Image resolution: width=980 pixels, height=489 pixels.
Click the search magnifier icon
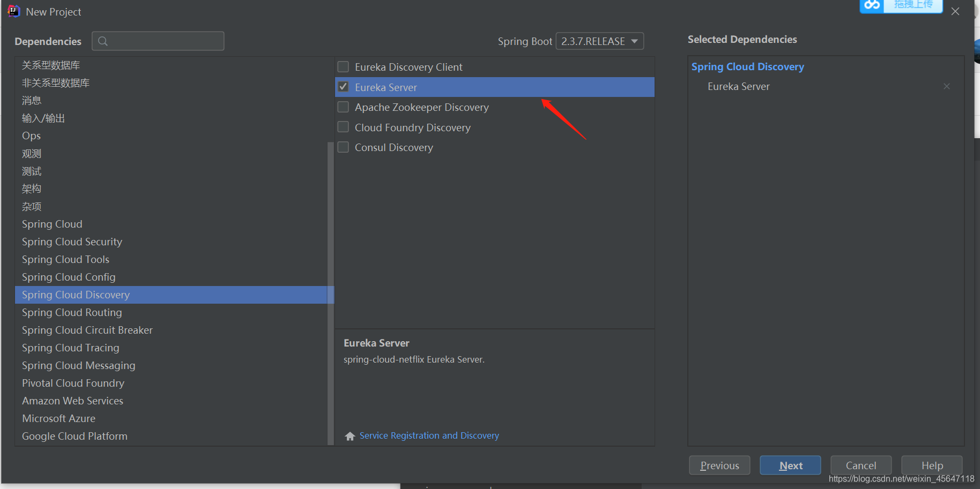103,41
